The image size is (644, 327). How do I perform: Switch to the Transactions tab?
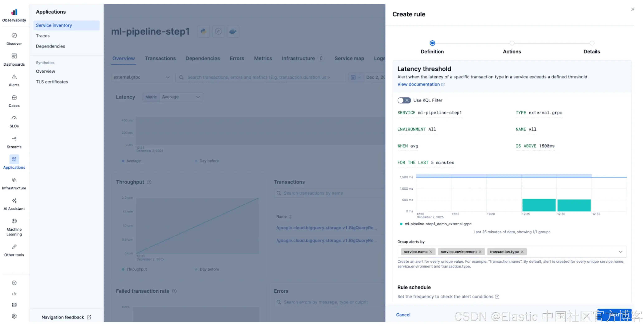click(x=160, y=58)
